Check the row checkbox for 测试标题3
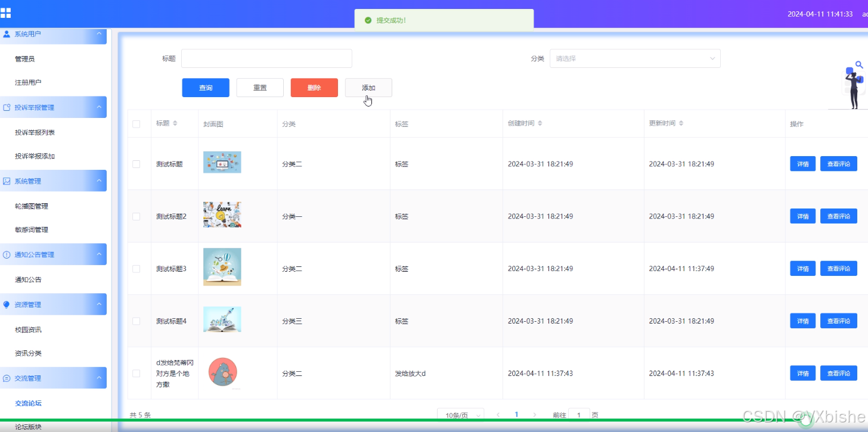The width and height of the screenshot is (868, 432). [136, 269]
